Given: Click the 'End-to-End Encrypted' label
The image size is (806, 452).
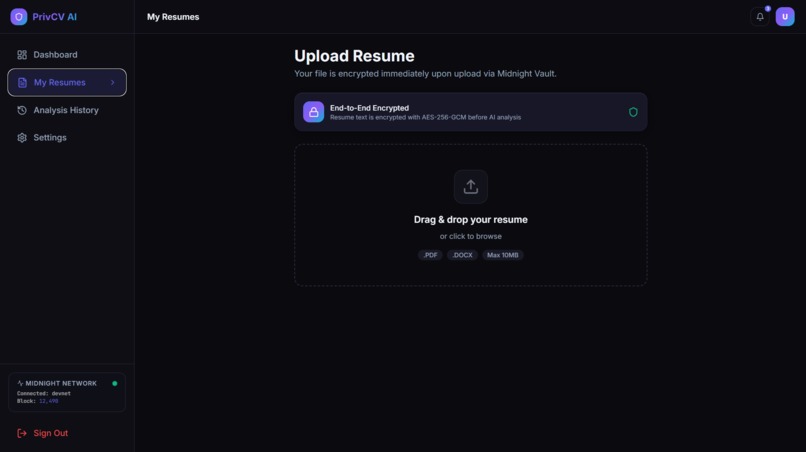Looking at the screenshot, I should pyautogui.click(x=369, y=108).
